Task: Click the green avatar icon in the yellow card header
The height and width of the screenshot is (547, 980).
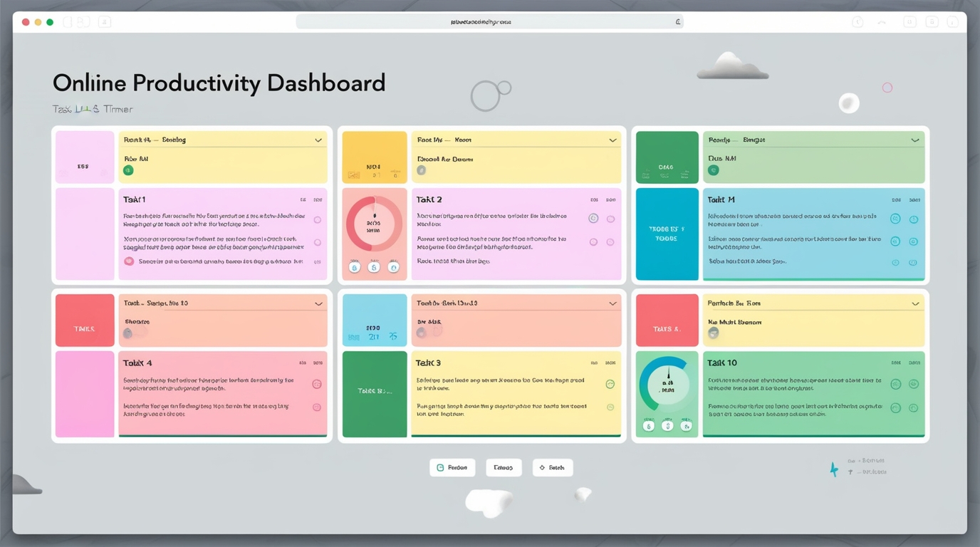Action: pos(129,170)
